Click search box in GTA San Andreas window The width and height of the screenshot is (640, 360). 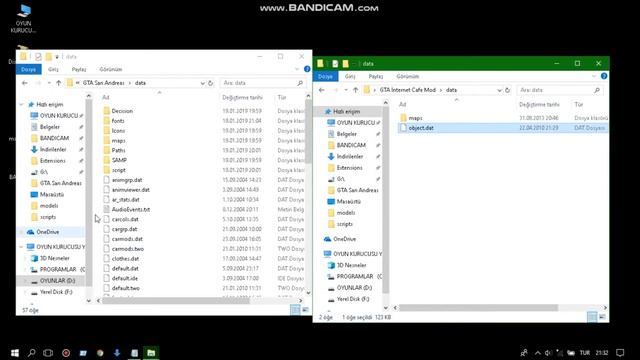(x=263, y=83)
